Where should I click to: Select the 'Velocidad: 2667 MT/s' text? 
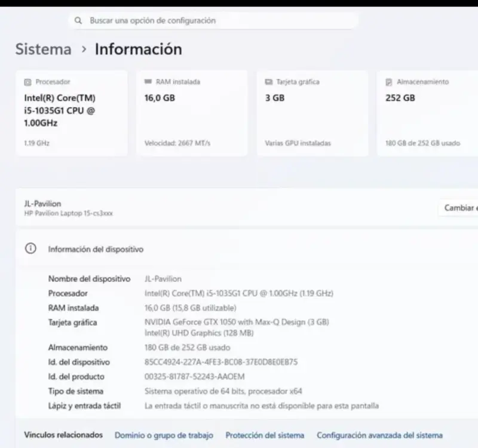tap(177, 143)
